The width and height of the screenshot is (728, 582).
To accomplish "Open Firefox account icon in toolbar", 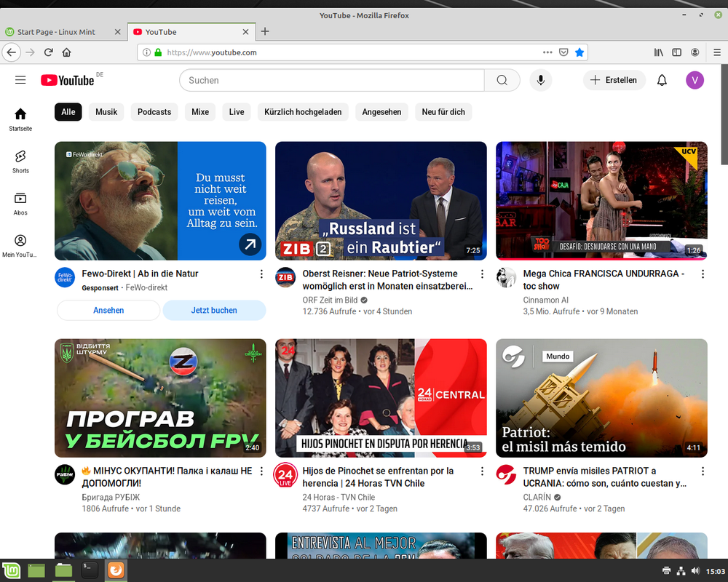I will click(x=695, y=52).
